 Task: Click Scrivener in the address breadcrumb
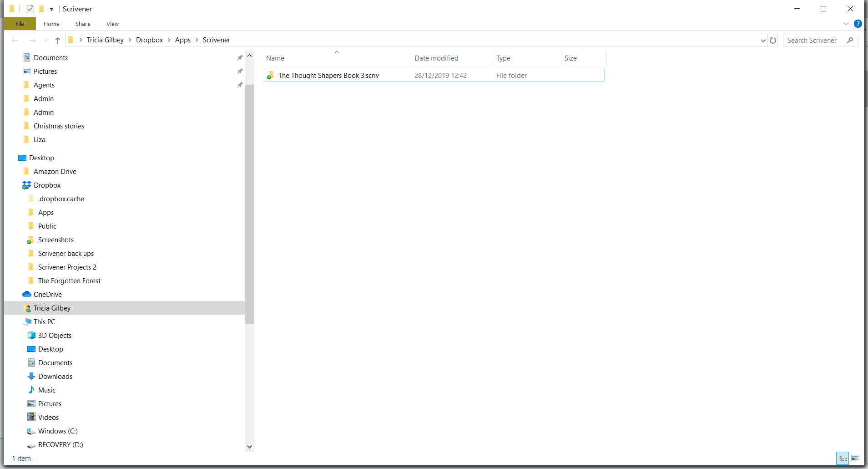[217, 40]
